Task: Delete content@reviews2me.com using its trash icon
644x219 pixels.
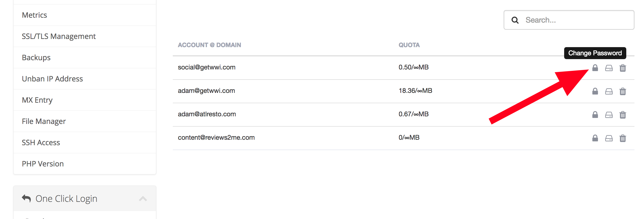Action: (x=623, y=138)
